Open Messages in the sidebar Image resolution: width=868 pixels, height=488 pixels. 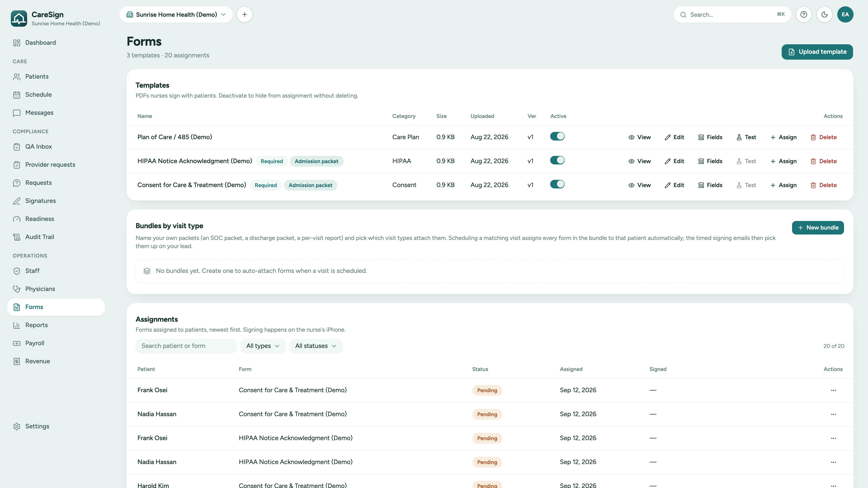click(x=56, y=113)
